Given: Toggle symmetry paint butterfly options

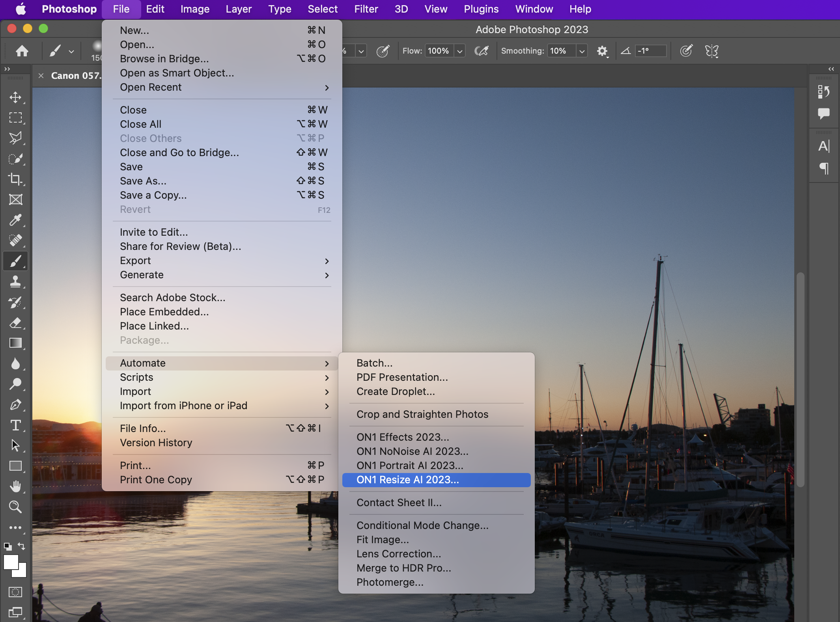Looking at the screenshot, I should (x=712, y=51).
